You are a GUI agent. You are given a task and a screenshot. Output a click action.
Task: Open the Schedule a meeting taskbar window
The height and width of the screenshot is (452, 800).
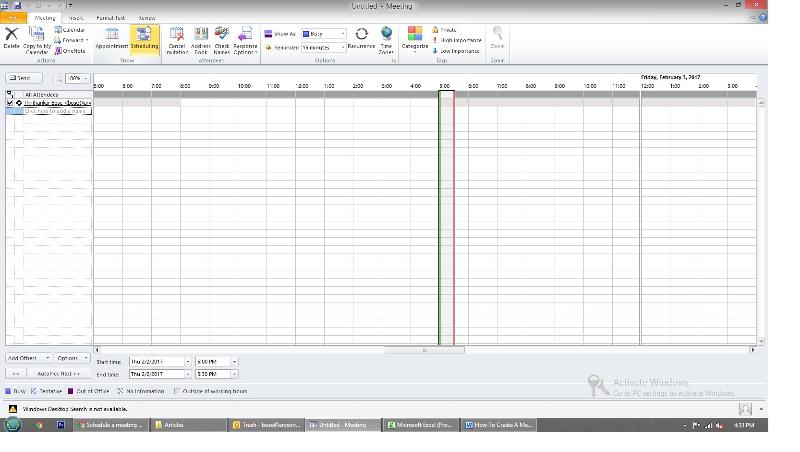click(112, 424)
